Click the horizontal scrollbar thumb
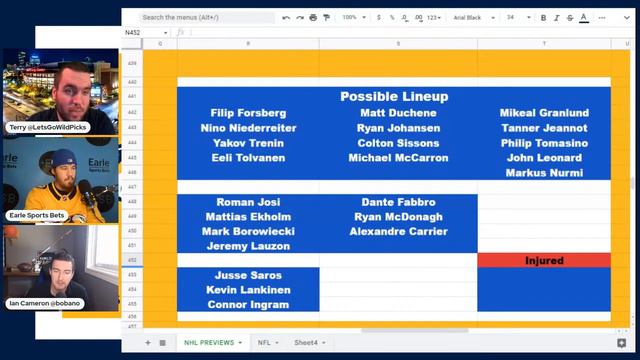Image resolution: width=640 pixels, height=360 pixels. coord(415,330)
